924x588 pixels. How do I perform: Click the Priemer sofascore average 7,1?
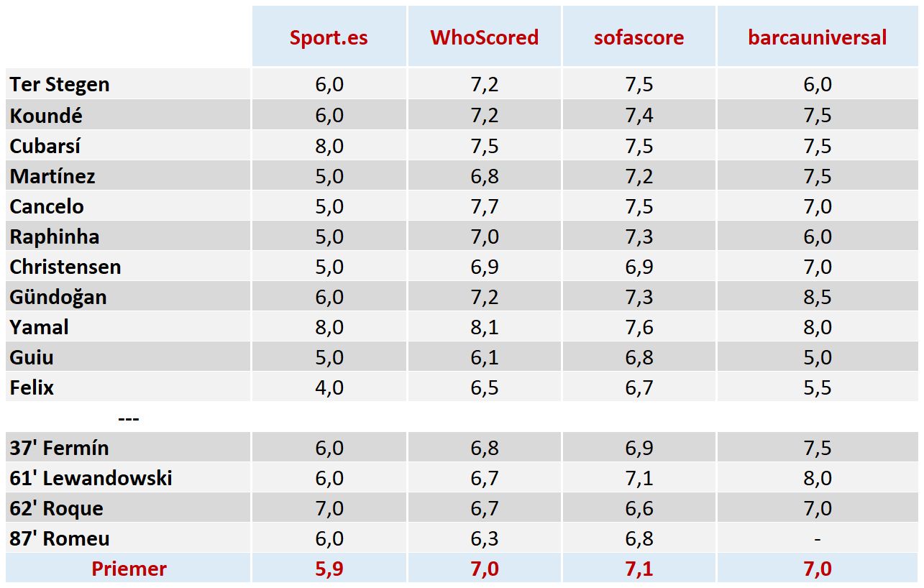pos(639,569)
